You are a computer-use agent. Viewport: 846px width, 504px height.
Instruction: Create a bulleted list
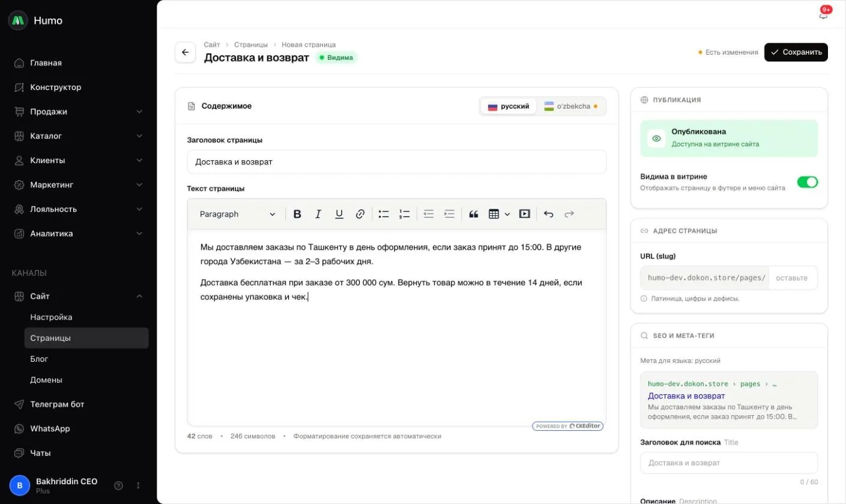click(x=384, y=214)
